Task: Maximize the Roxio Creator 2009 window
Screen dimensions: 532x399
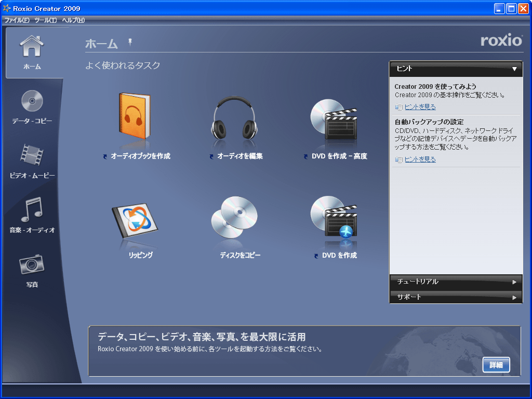Action: click(511, 8)
